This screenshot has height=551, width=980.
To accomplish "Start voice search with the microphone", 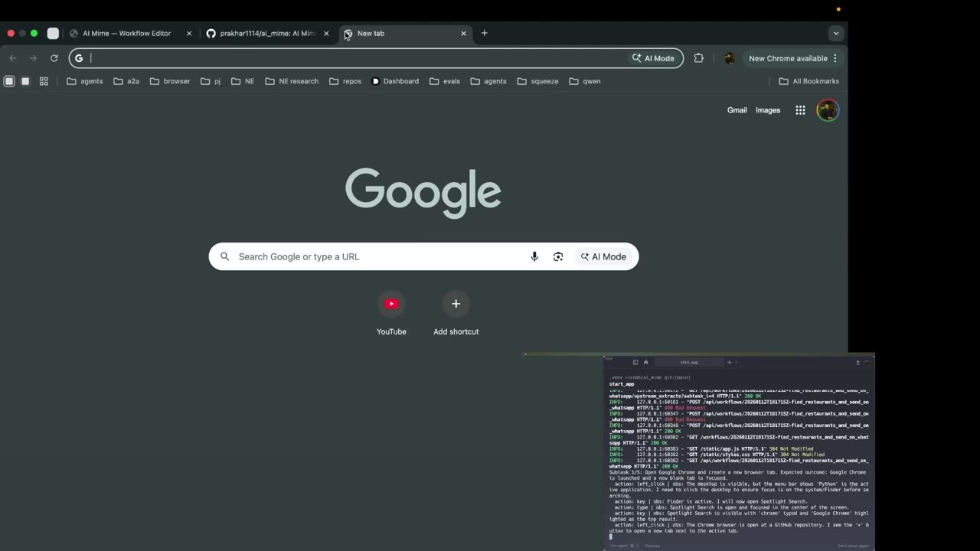I will (x=534, y=256).
